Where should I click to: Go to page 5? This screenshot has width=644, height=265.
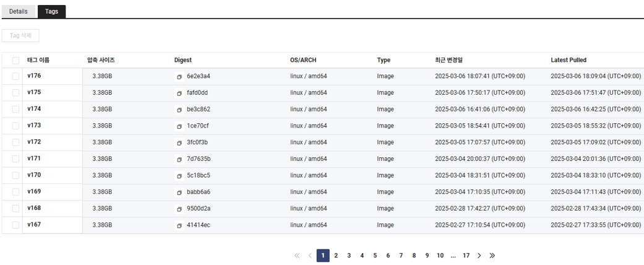[x=375, y=256]
